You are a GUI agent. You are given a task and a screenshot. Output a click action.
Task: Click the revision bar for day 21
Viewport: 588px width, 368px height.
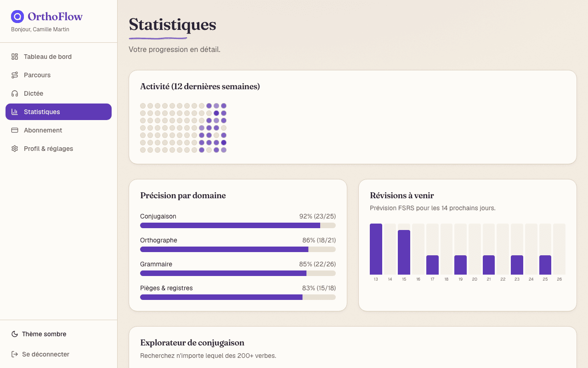click(x=489, y=265)
